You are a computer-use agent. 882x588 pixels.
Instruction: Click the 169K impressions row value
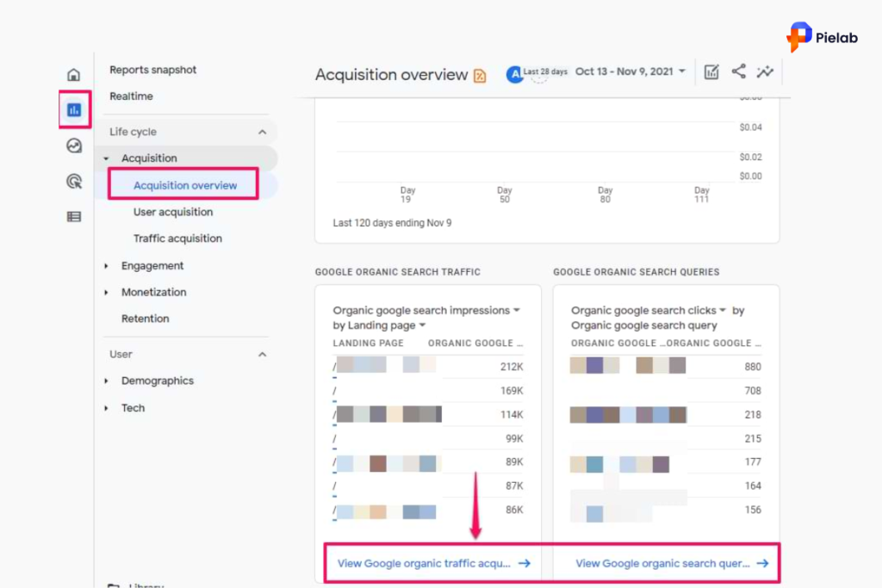pyautogui.click(x=512, y=391)
